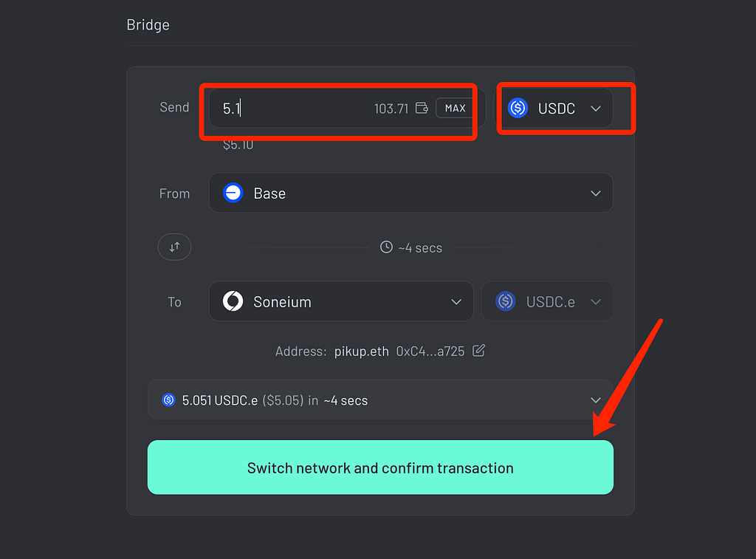
Task: Click the USDC.e coin icon in To
Action: click(x=505, y=301)
